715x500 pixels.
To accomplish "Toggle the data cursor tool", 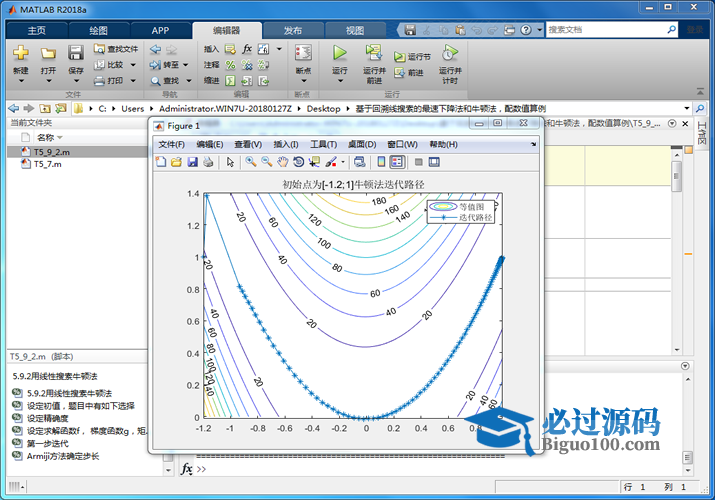I will click(314, 162).
